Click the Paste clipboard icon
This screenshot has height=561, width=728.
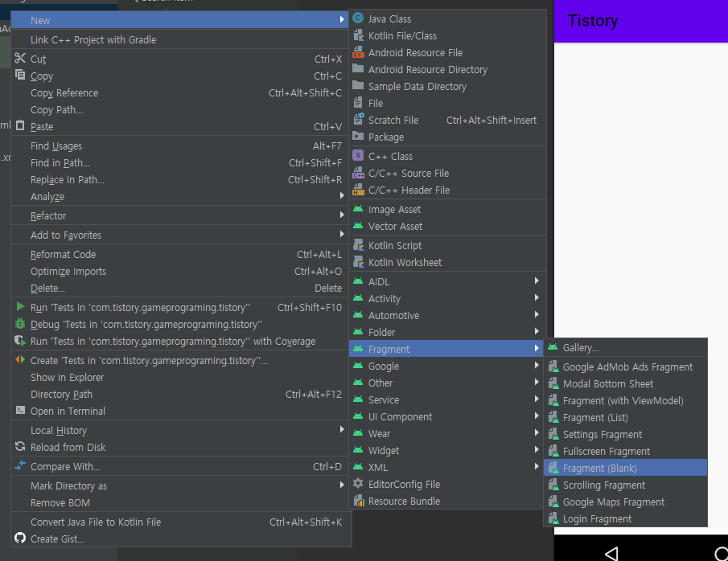click(x=20, y=125)
